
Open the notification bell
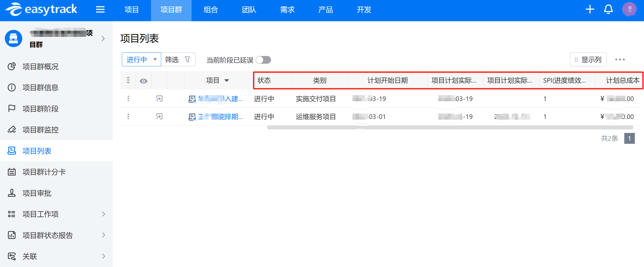(x=608, y=9)
